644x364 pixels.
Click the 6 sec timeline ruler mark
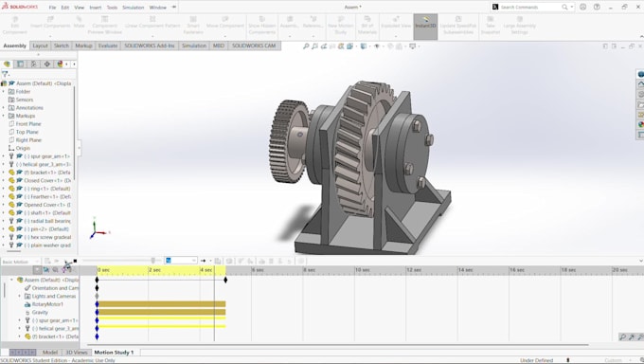pyautogui.click(x=257, y=270)
